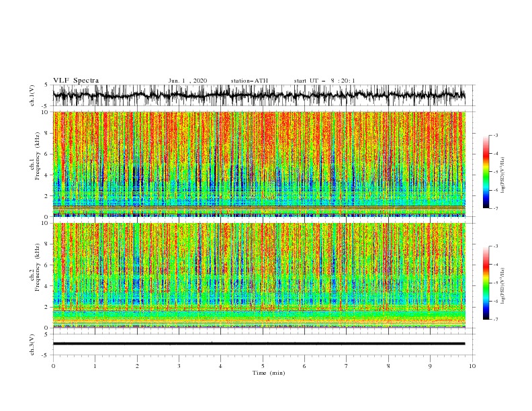The image size is (532, 411).
Task: Click the "ch.1(V)" waveform axis label
Action: pyautogui.click(x=32, y=95)
